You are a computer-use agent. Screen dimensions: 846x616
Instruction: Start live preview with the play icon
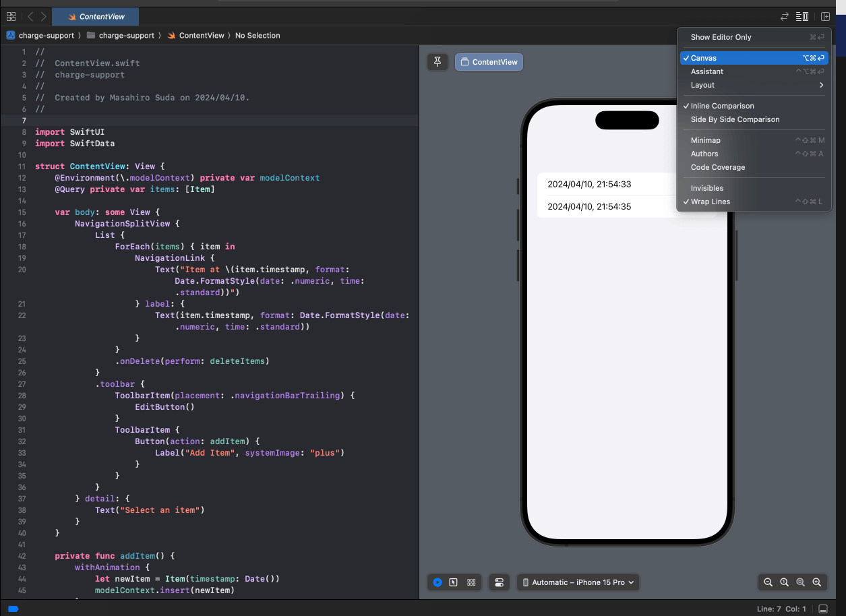pos(437,582)
